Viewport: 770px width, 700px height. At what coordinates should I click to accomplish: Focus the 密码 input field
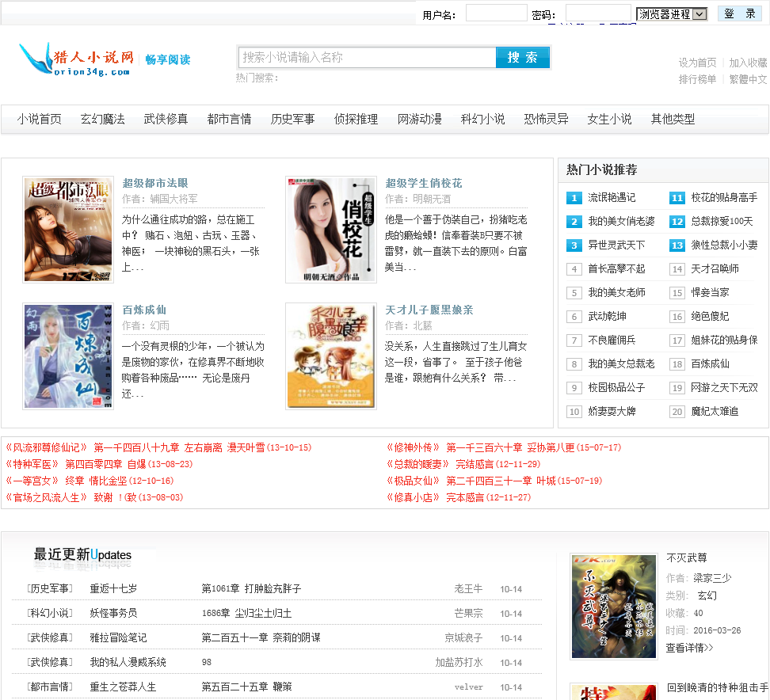tap(597, 13)
